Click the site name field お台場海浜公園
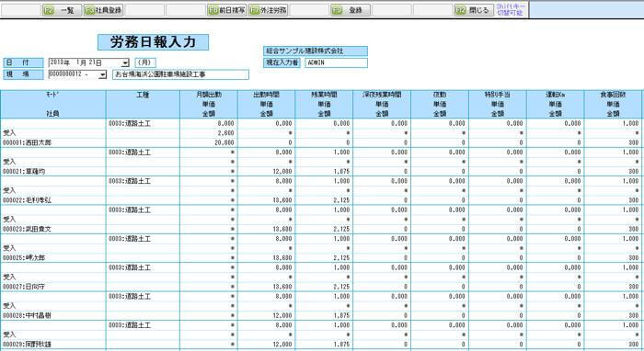 pos(180,74)
